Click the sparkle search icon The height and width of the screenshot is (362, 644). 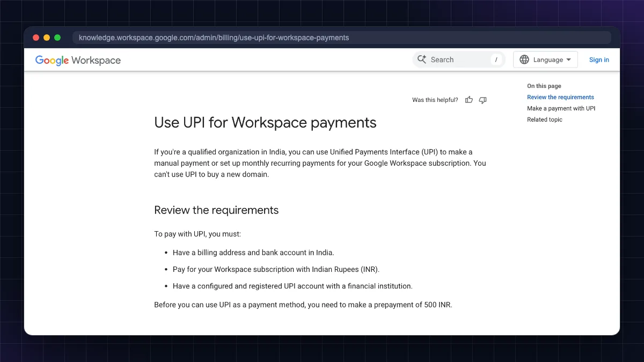click(x=422, y=60)
